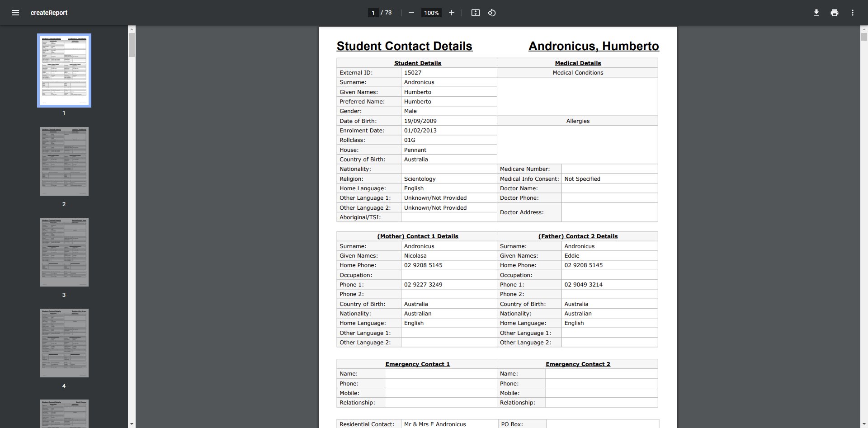Viewport: 868px width, 428px height.
Task: Click the thumbnail panel scroll down arrow
Action: click(132, 424)
